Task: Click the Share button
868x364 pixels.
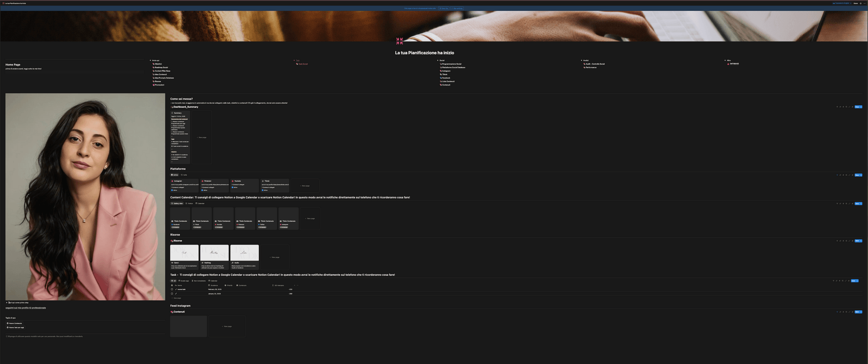Action: point(855,3)
